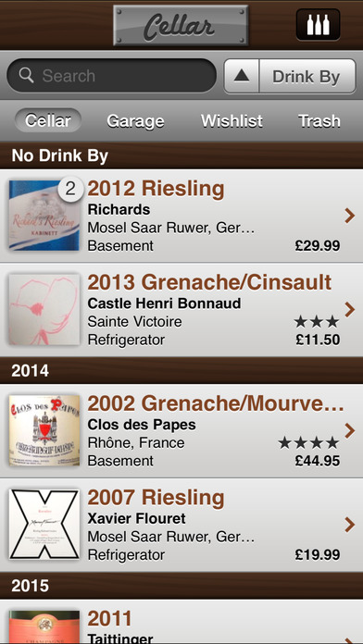Tap the three bottles icon

coord(318,25)
